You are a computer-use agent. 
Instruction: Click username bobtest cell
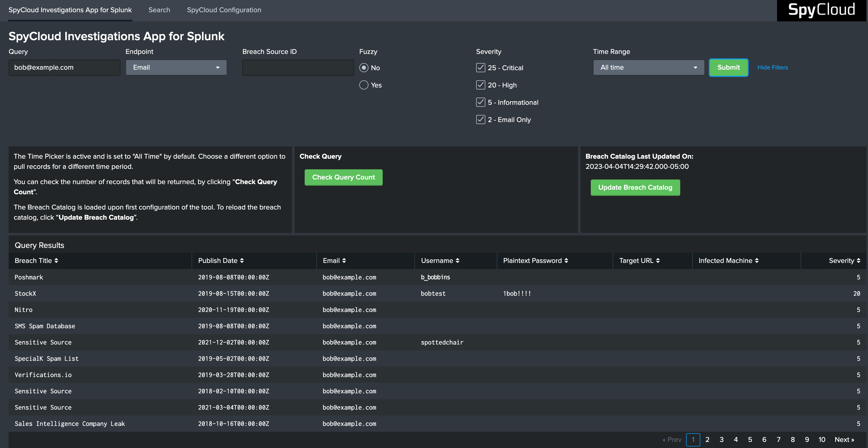point(433,293)
